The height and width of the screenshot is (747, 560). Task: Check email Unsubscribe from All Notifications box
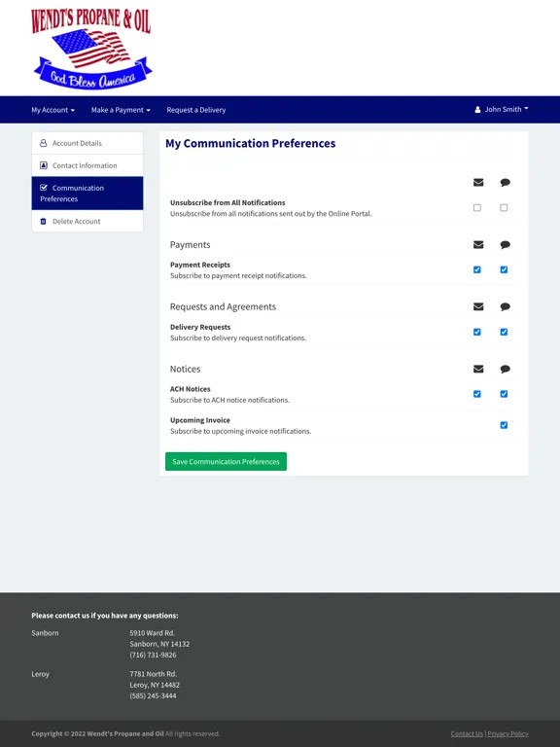[477, 208]
